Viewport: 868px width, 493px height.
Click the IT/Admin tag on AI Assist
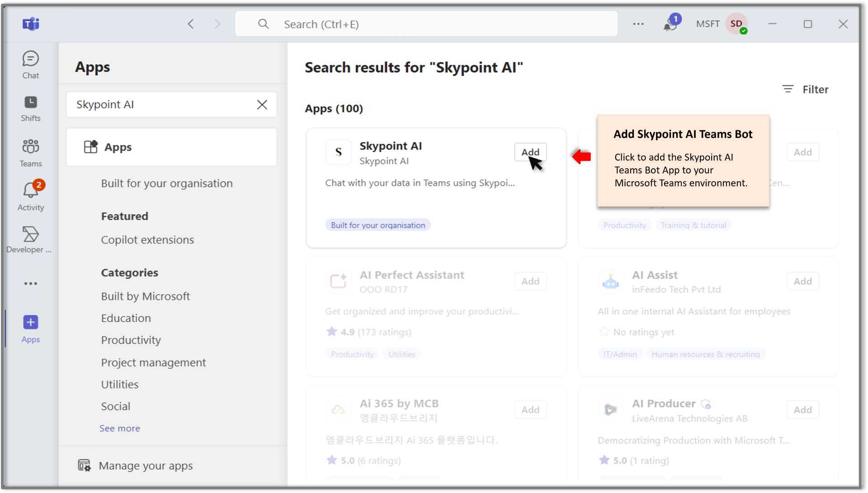click(x=620, y=354)
